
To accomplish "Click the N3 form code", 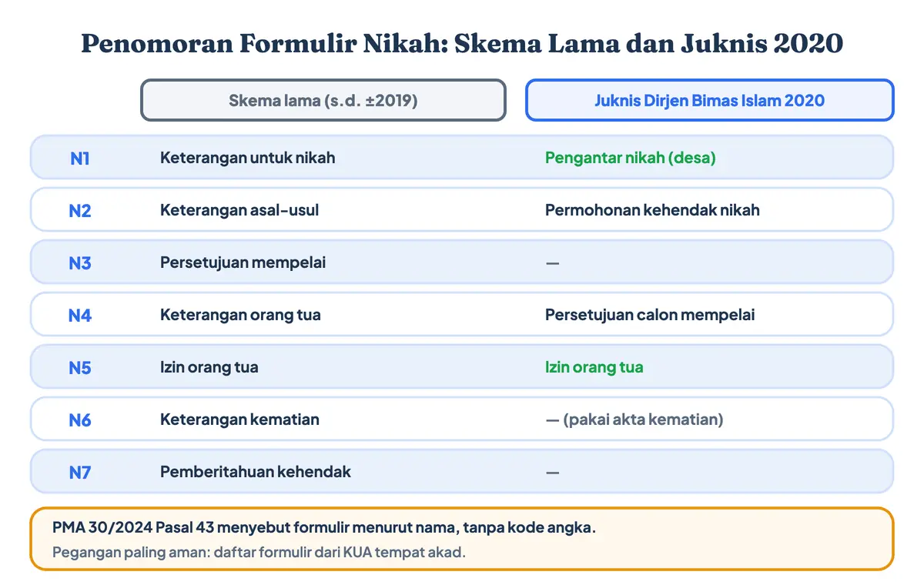I will click(x=80, y=263).
